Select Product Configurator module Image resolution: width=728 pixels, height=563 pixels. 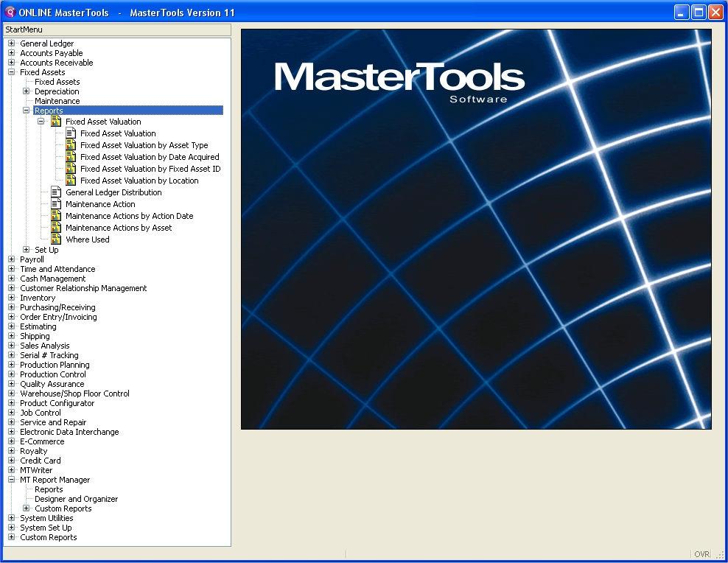tap(57, 403)
